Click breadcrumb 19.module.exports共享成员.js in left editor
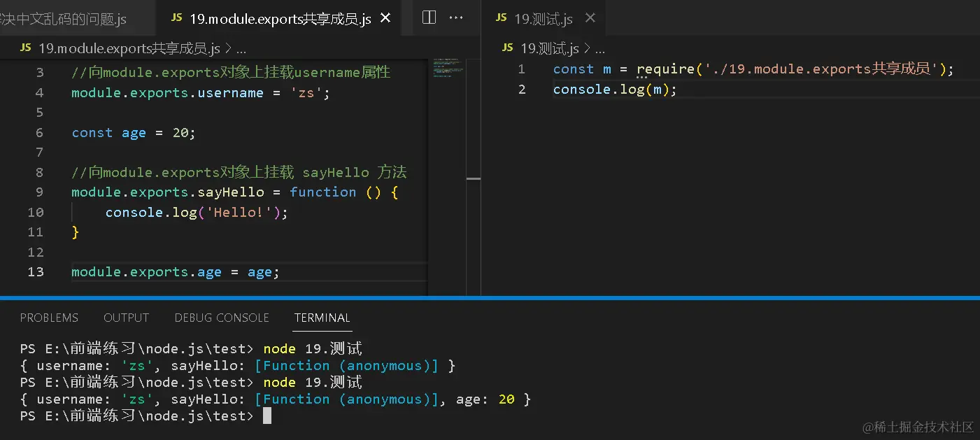Image resolution: width=980 pixels, height=440 pixels. 129,48
